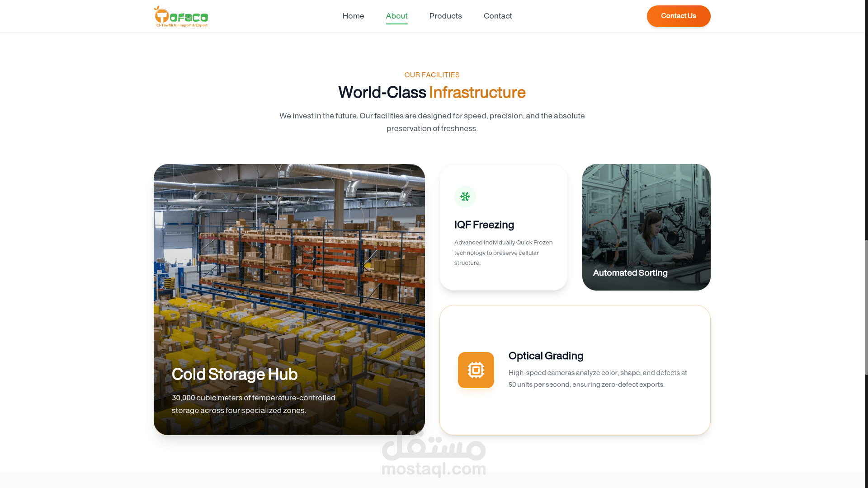Open the Home menu item
This screenshot has width=868, height=488.
click(x=353, y=16)
